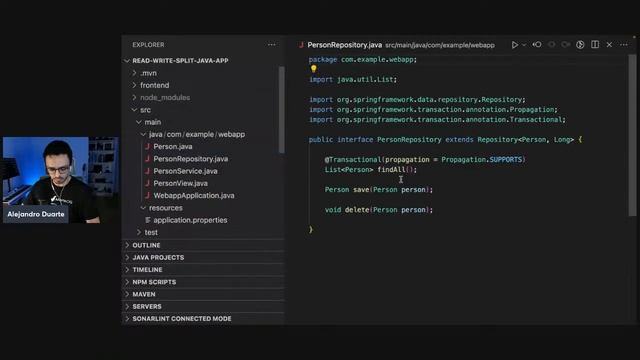
Task: Open the run options dropdown arrow
Action: 524,45
